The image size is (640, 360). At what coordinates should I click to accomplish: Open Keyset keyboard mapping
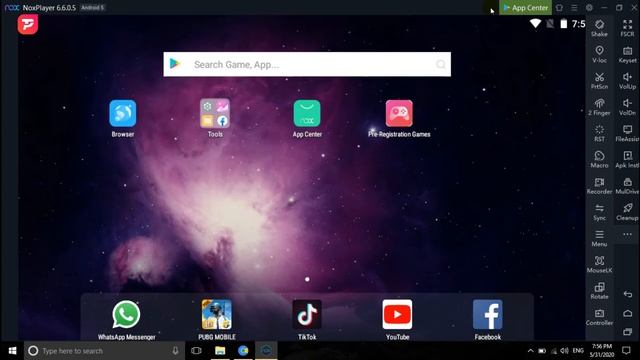pyautogui.click(x=627, y=54)
